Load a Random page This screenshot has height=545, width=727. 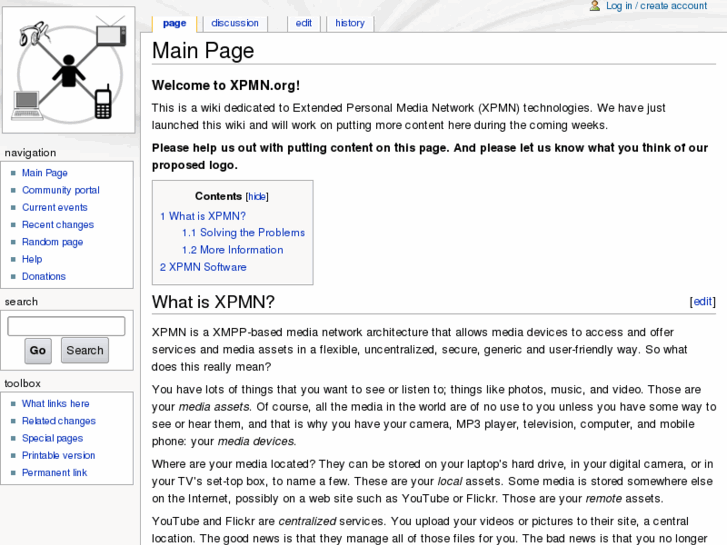point(52,242)
